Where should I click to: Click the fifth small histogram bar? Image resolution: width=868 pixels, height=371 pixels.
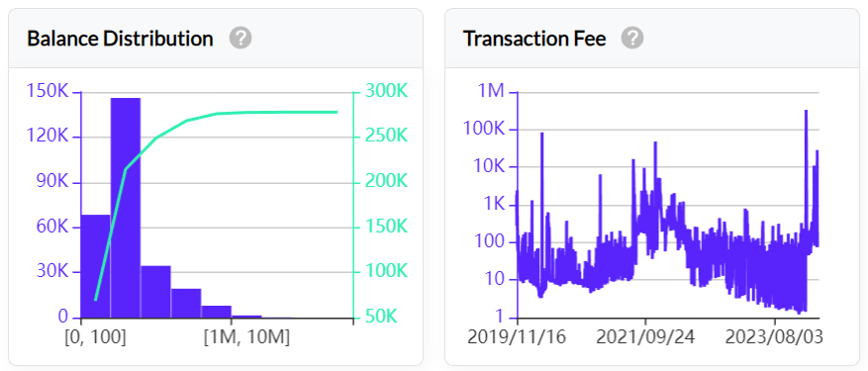(x=216, y=312)
